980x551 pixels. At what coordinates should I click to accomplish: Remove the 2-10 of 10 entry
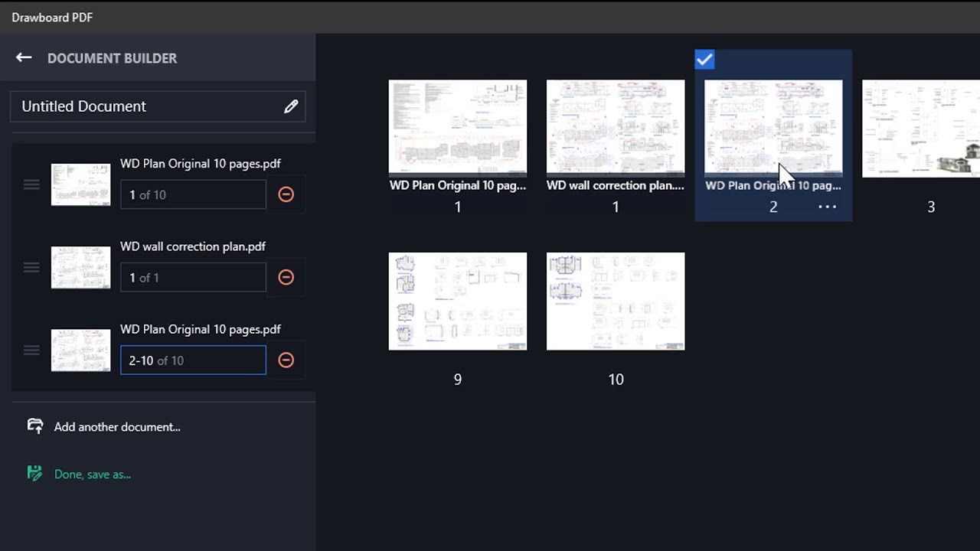pos(286,360)
